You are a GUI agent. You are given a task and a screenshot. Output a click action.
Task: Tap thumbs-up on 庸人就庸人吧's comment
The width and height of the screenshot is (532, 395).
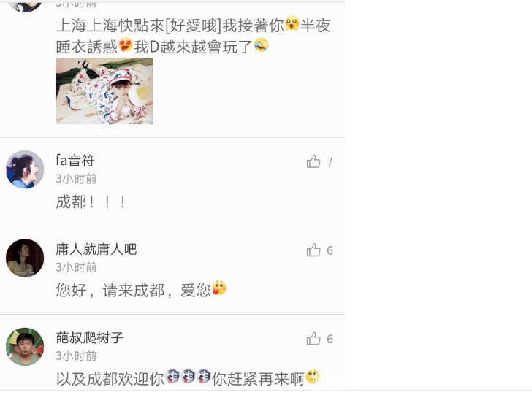313,250
